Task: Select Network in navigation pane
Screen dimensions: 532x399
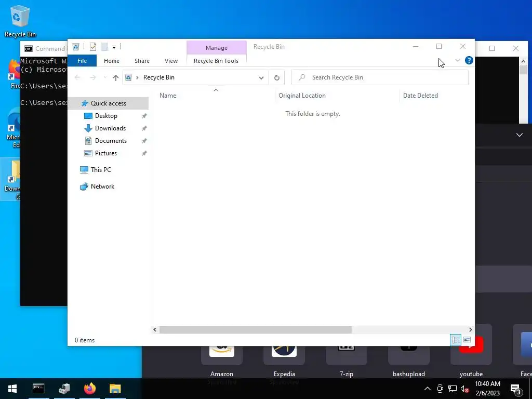Action: [102, 187]
